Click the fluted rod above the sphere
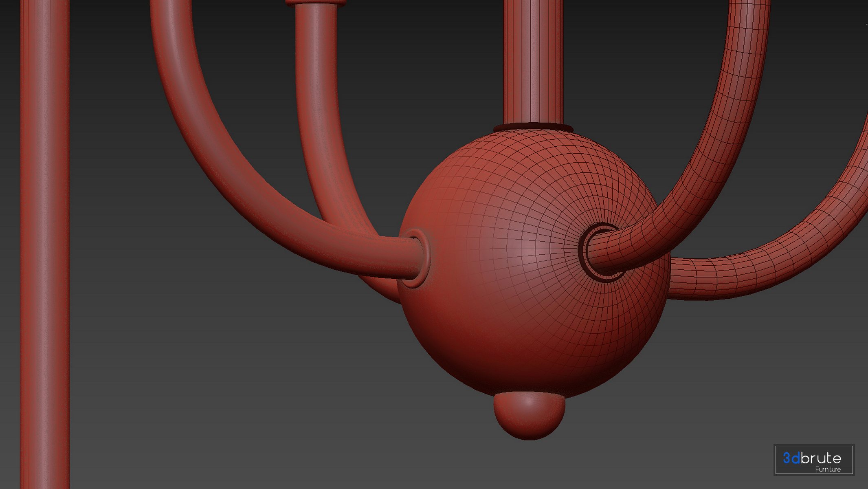The image size is (868, 489). [x=533, y=61]
